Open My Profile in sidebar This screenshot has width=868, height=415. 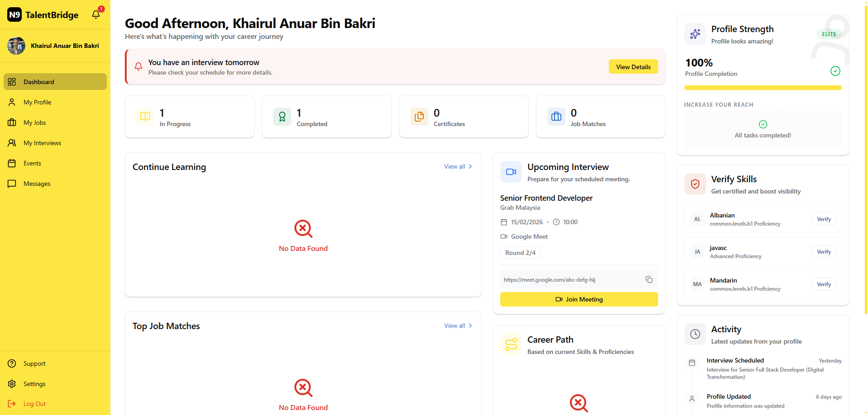coord(38,102)
